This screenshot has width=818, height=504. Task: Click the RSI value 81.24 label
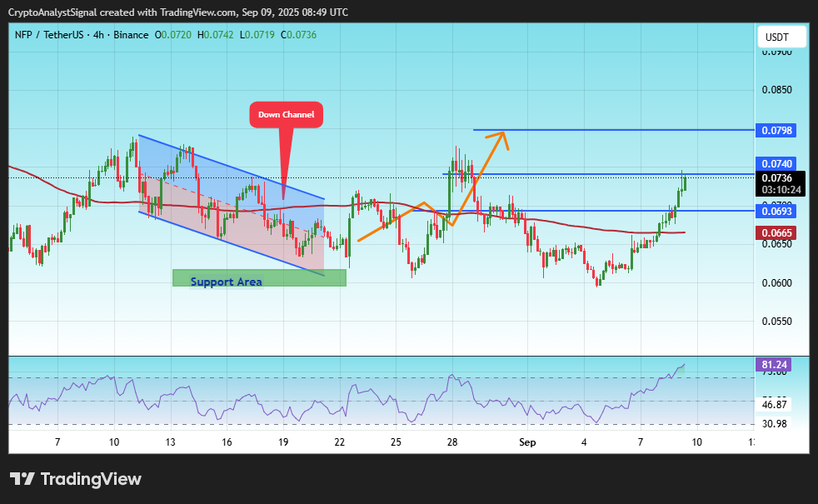774,364
